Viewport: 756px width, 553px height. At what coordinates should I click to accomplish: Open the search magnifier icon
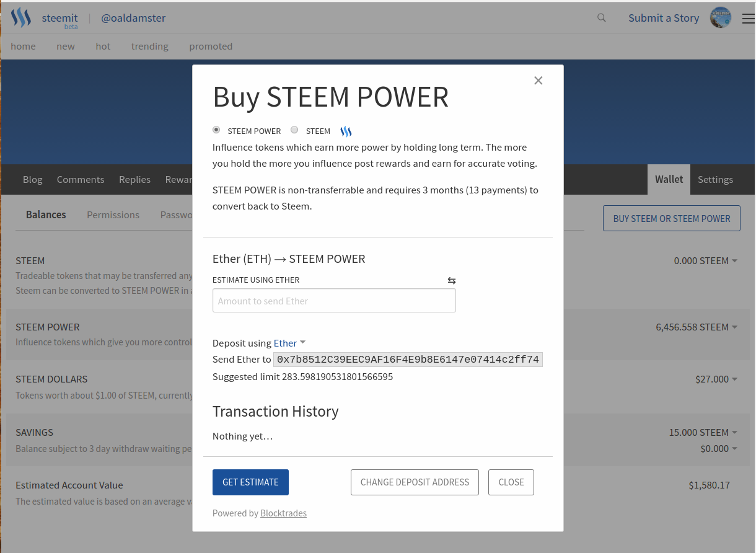coord(602,18)
